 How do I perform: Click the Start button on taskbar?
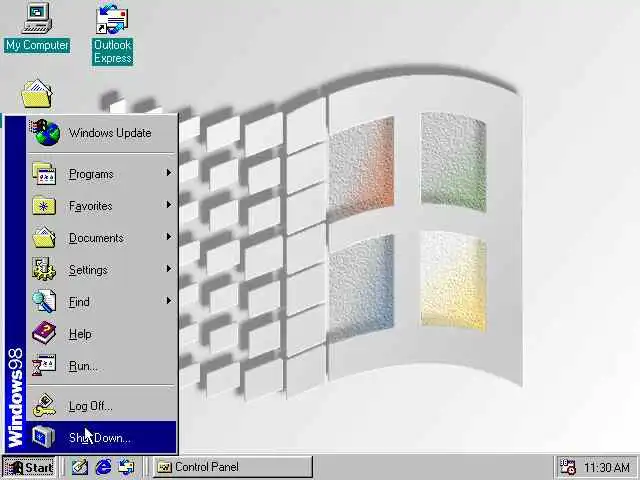[x=29, y=467]
